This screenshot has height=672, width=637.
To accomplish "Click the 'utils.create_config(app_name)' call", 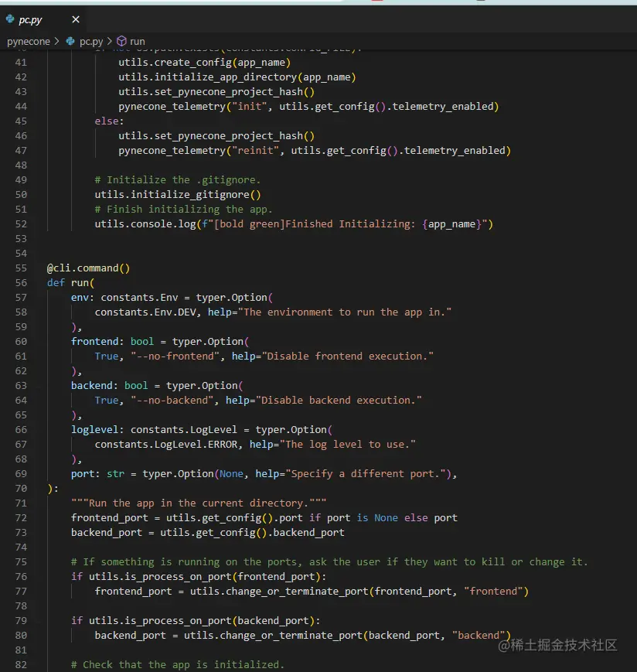I will pyautogui.click(x=204, y=63).
